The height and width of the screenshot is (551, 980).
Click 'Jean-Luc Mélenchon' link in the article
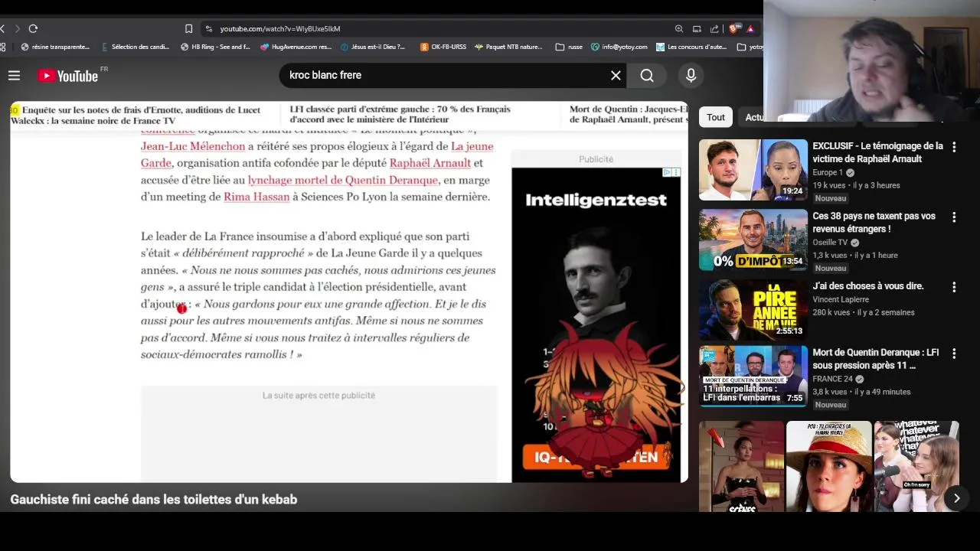coord(193,146)
